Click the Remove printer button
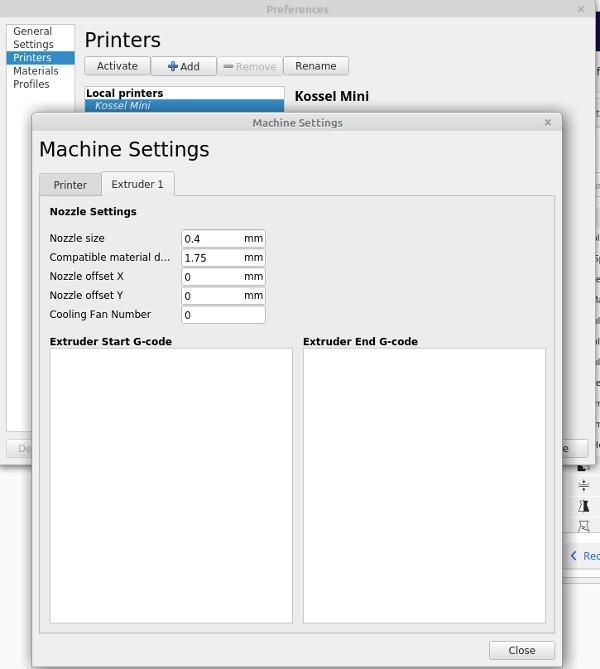Viewport: 600px width, 669px height. (x=250, y=66)
